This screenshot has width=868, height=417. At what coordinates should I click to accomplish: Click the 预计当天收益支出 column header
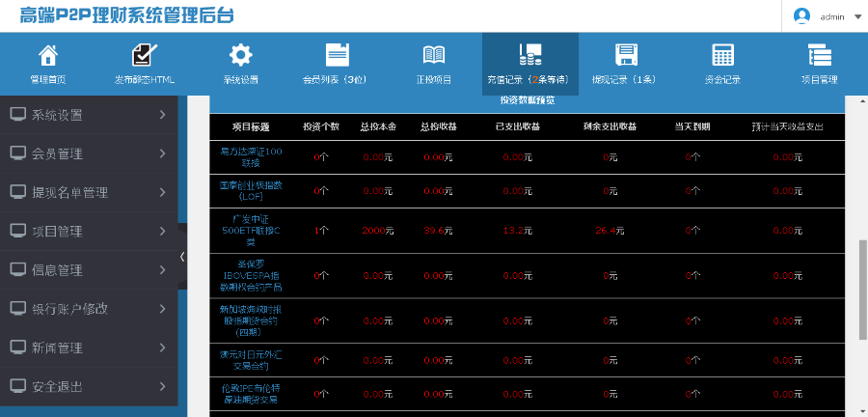(787, 126)
